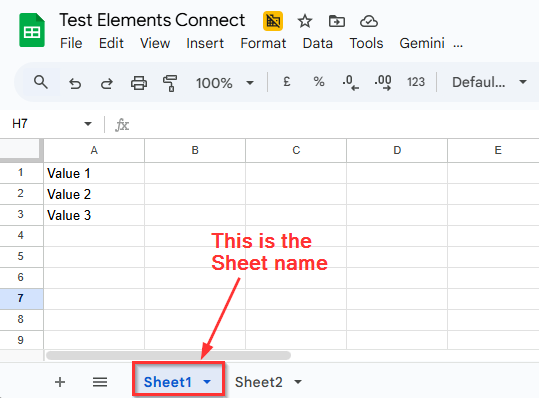Select row 4 header
The height and width of the screenshot is (398, 539).
point(21,235)
